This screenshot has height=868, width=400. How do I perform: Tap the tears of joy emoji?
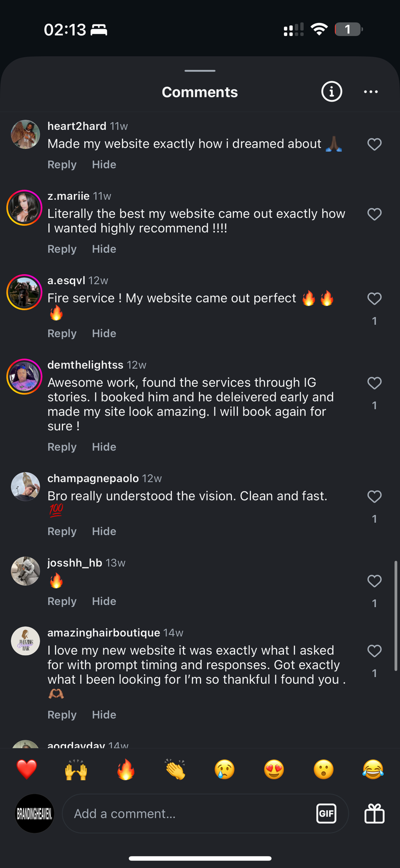[x=373, y=770]
